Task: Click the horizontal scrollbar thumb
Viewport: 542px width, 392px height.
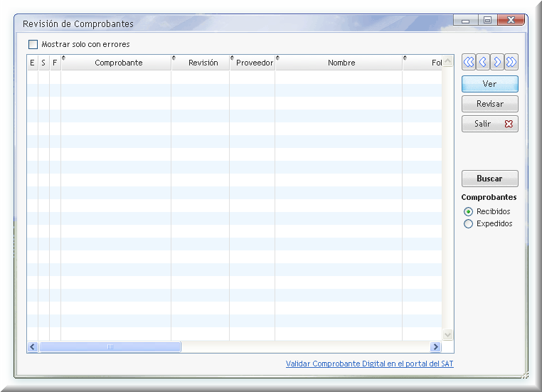Action: [x=110, y=347]
